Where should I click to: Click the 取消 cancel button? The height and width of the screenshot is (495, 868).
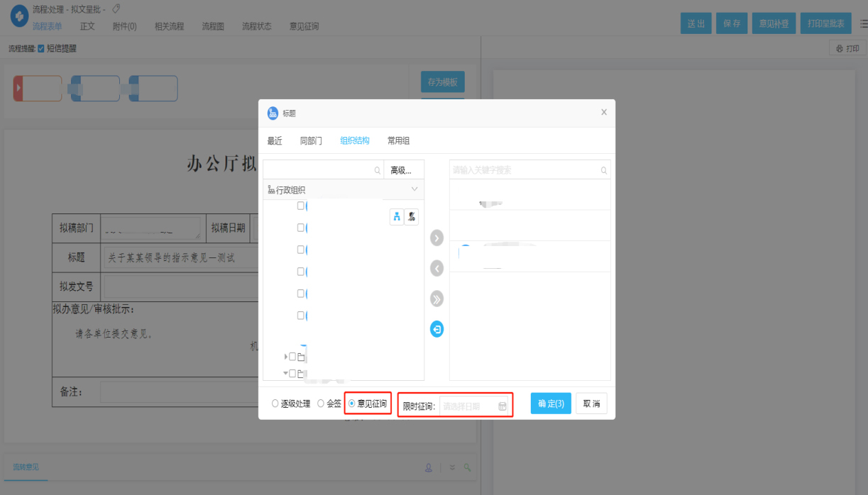(x=591, y=404)
